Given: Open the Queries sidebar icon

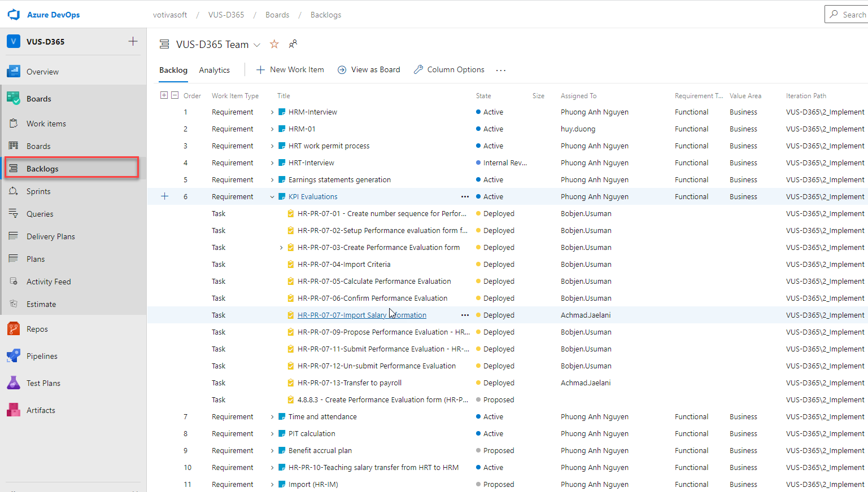Looking at the screenshot, I should click(14, 214).
